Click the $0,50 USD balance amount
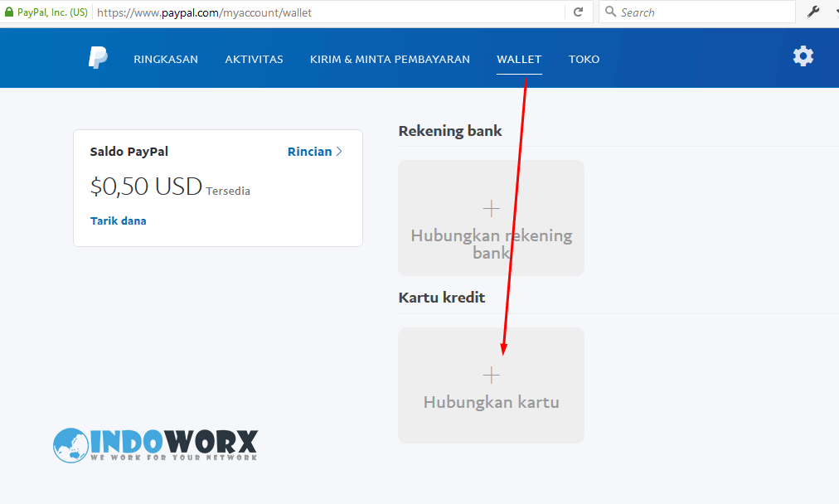The image size is (839, 504). click(146, 187)
